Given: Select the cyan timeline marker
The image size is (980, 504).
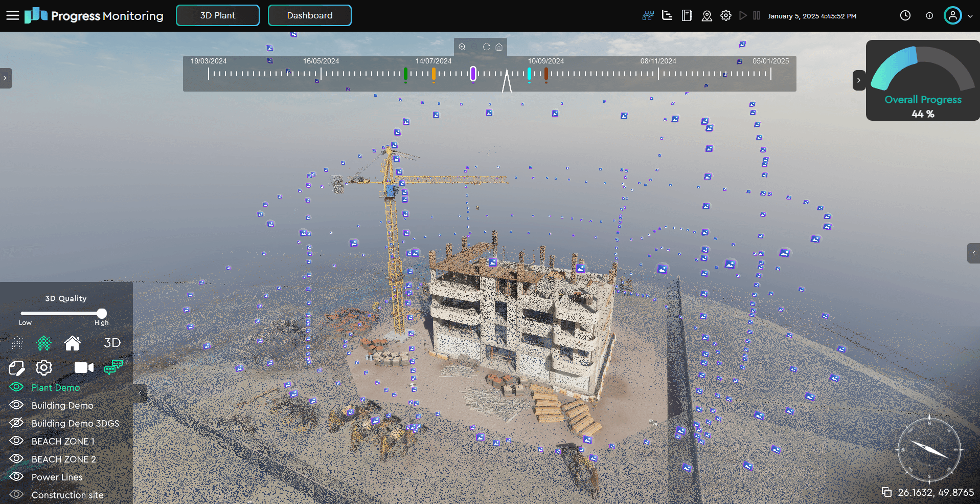Looking at the screenshot, I should 529,74.
